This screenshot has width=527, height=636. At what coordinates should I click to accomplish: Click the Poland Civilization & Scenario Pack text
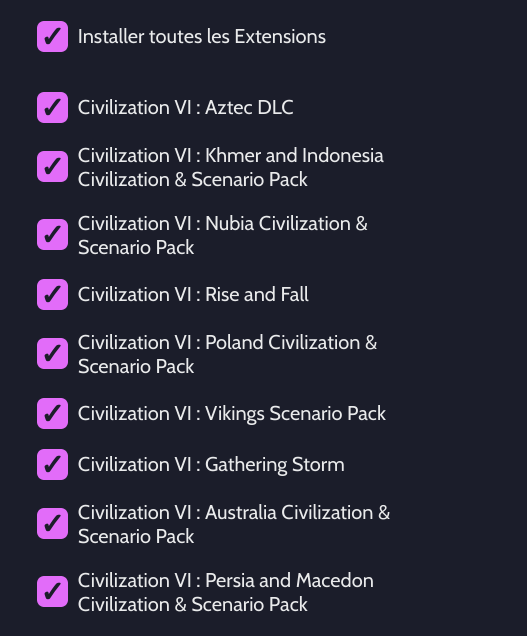pos(228,354)
